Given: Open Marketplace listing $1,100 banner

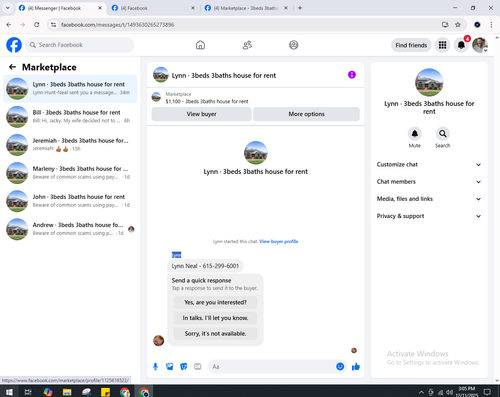Looking at the screenshot, I should 256,98.
